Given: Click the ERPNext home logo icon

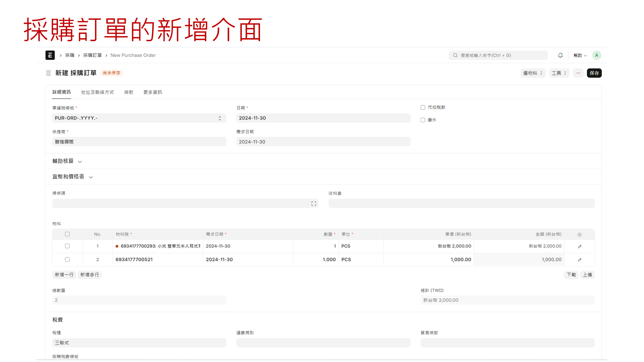Looking at the screenshot, I should point(50,55).
